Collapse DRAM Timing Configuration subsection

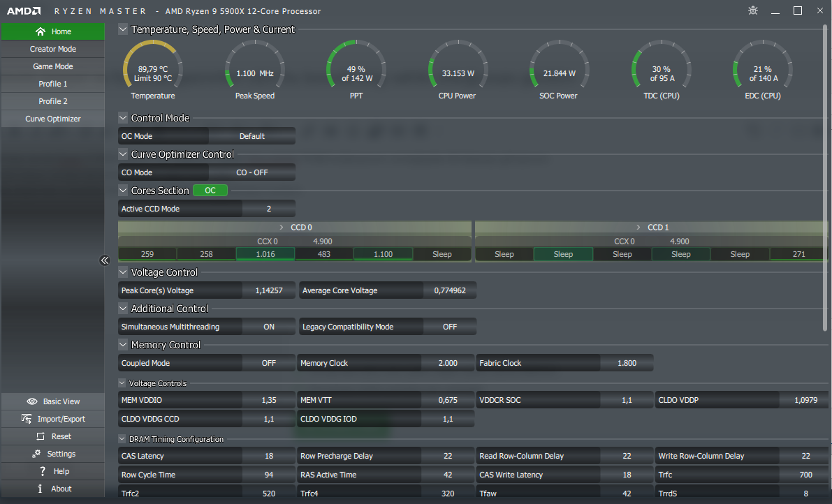122,439
